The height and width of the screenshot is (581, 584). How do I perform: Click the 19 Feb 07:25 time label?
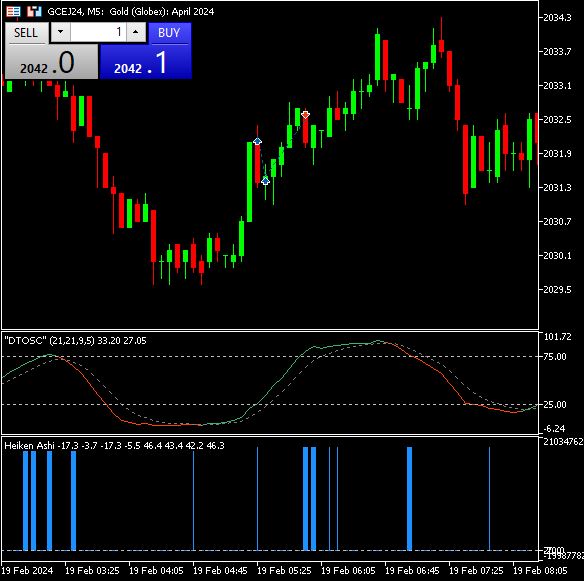[x=477, y=571]
